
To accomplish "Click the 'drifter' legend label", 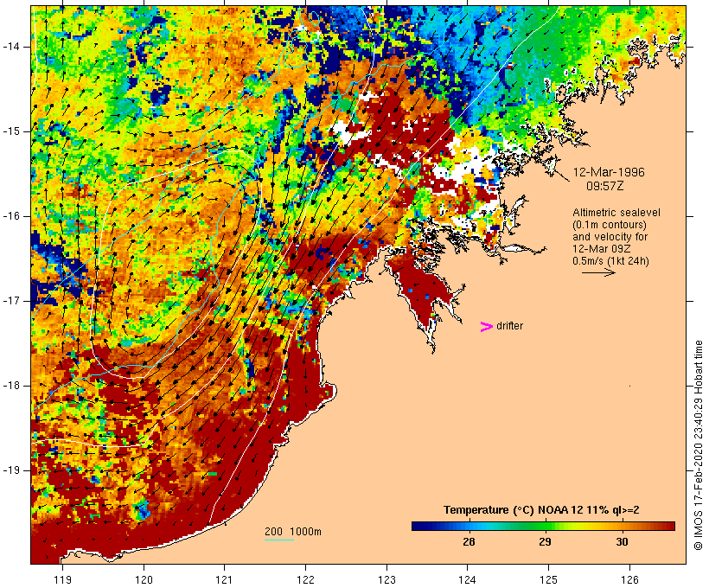I will tap(509, 326).
